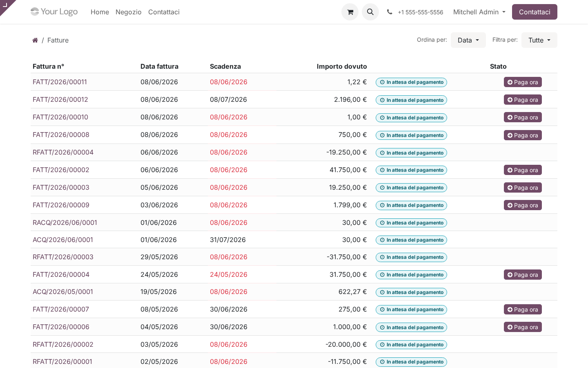The width and height of the screenshot is (588, 368).
Task: Open Contattaci menu item in navbar
Action: point(164,12)
